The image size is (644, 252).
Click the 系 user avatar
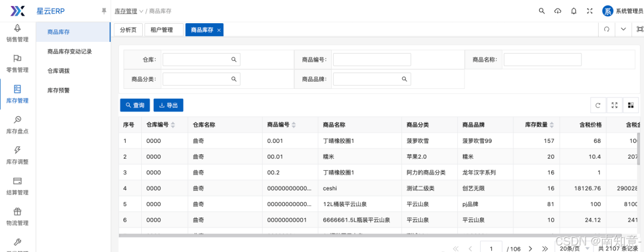[x=608, y=11]
